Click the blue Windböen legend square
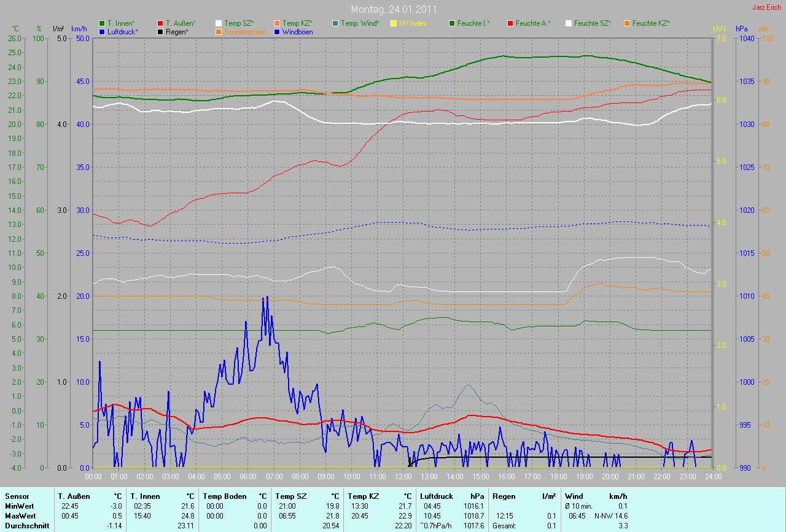Viewport: 786px width, 532px height. [x=277, y=31]
